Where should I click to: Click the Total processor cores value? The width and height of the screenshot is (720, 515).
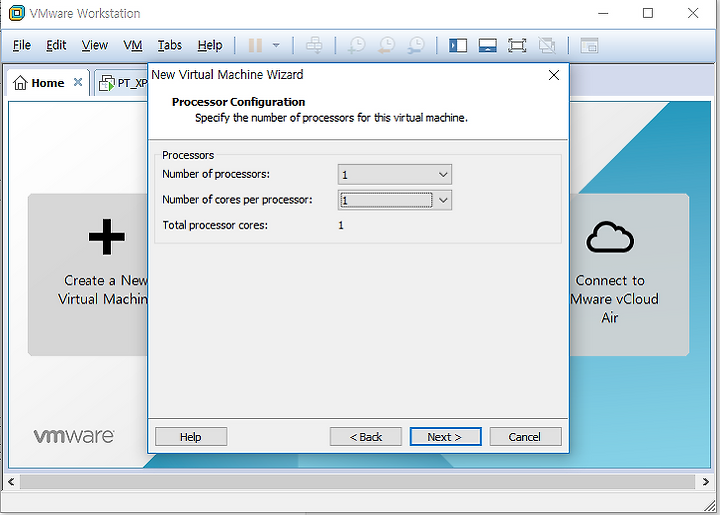click(x=341, y=225)
